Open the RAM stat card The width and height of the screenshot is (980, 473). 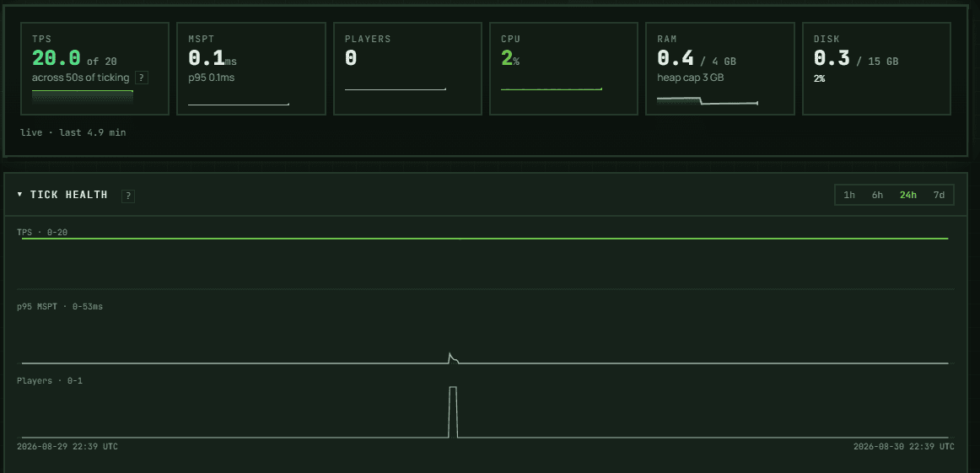(720, 69)
